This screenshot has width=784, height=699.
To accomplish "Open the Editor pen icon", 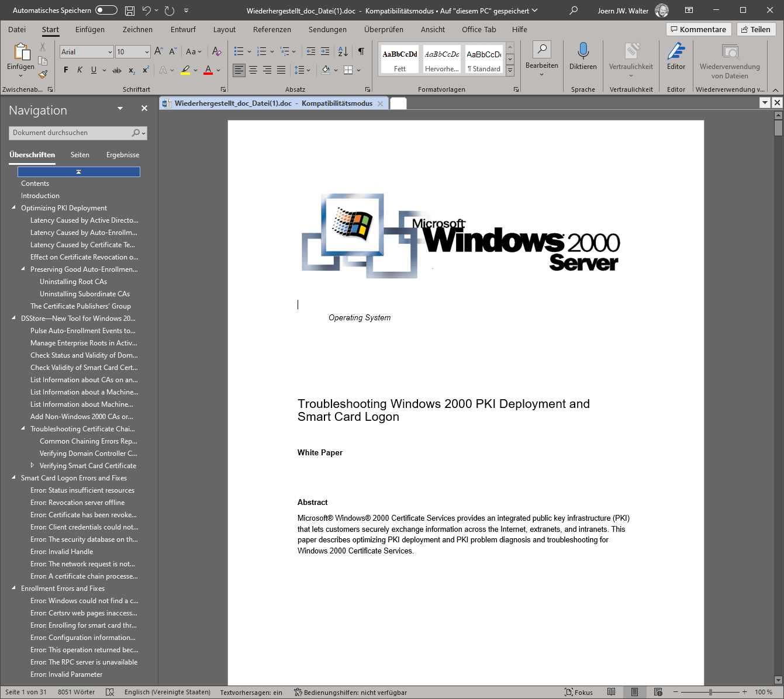I will 676,51.
